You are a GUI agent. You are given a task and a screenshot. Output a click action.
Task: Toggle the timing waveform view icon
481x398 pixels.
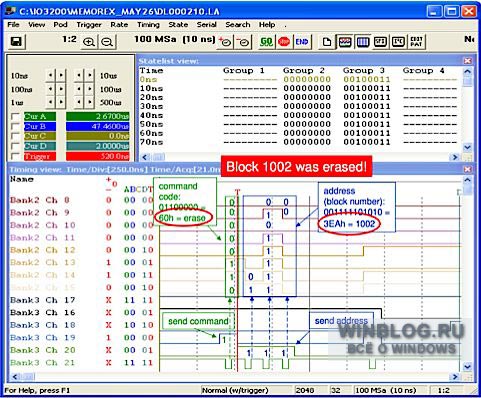coord(345,42)
